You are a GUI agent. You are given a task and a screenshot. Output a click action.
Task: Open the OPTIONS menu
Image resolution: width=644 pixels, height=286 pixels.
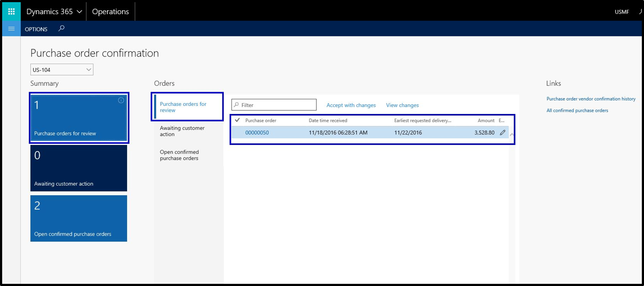tap(36, 29)
